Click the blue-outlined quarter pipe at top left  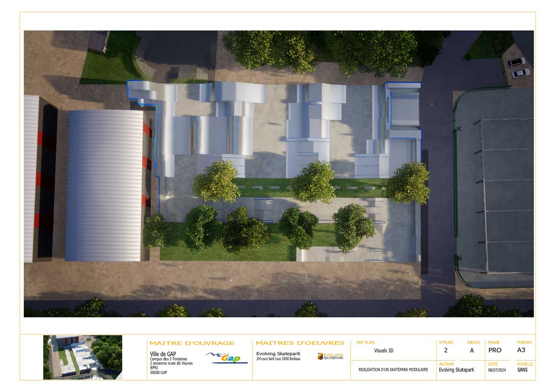142,92
